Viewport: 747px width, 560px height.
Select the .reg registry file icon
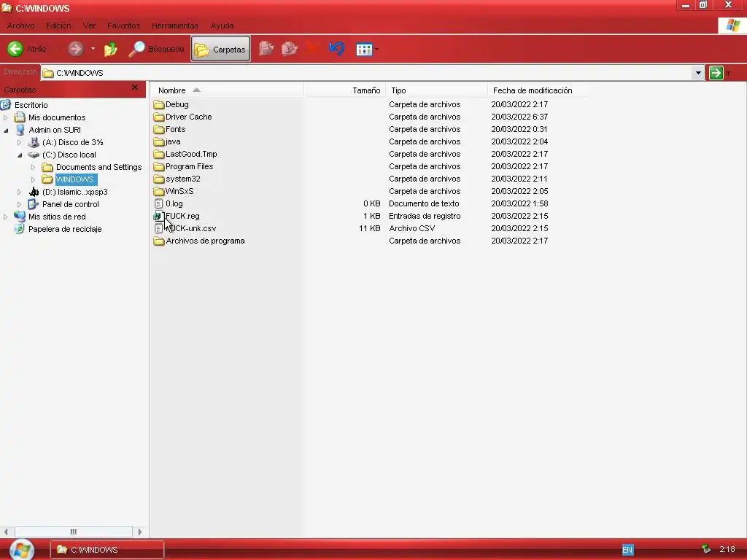coord(158,216)
